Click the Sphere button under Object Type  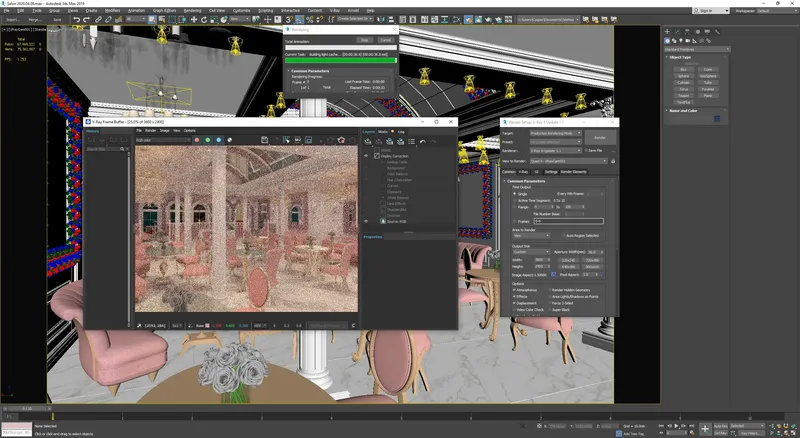tap(683, 76)
